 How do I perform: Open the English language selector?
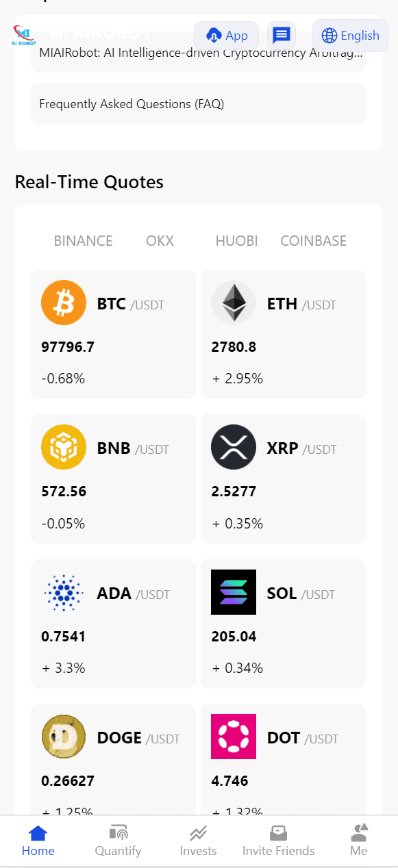pyautogui.click(x=350, y=36)
